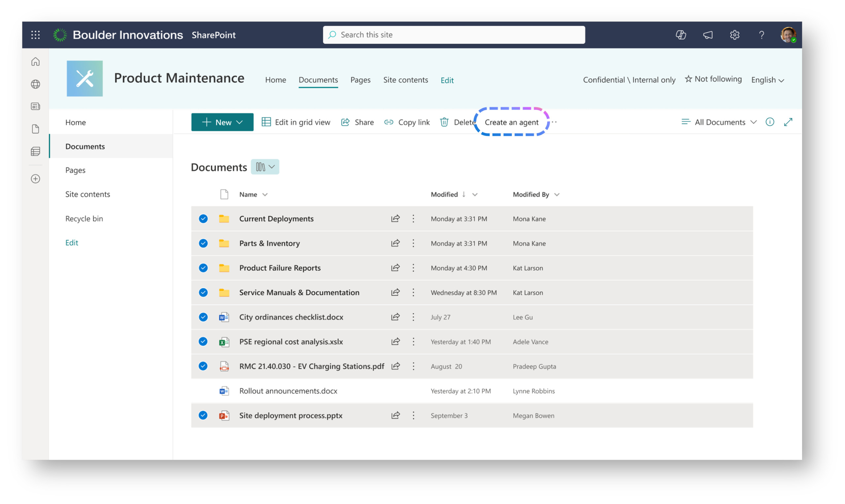Click Edit in grid view
The width and height of the screenshot is (845, 504).
point(296,122)
